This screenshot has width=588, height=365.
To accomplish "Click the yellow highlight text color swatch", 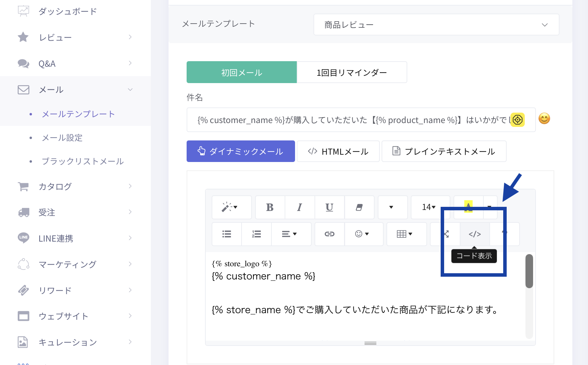I will pyautogui.click(x=468, y=207).
